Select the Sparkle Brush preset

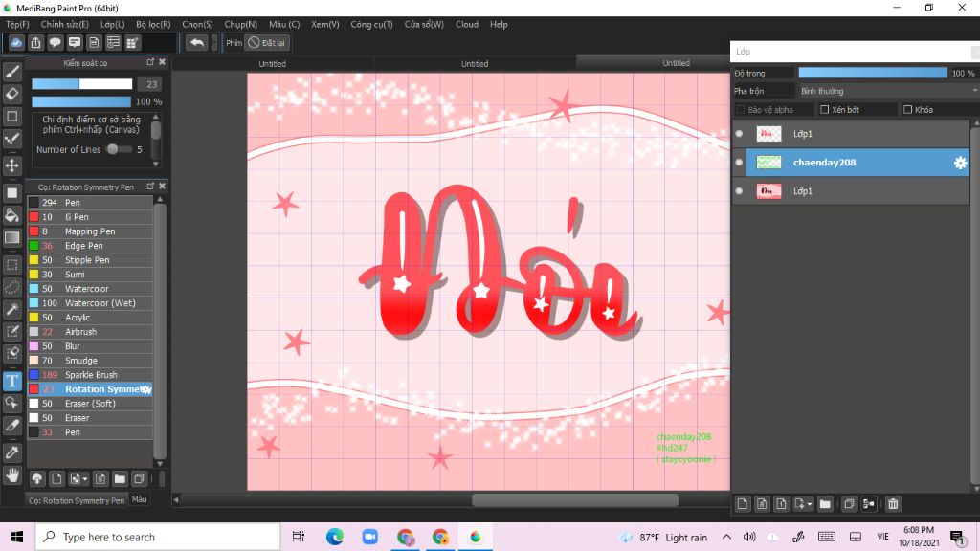pos(90,375)
